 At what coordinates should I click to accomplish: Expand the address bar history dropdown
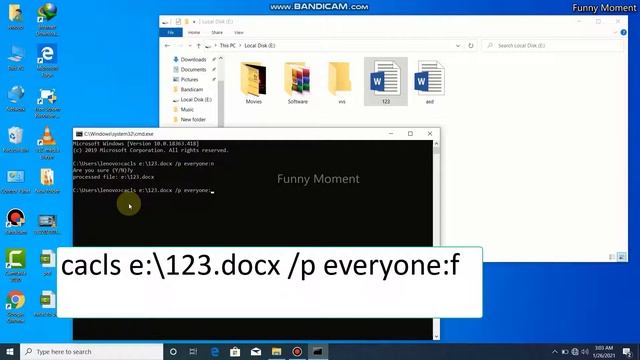[x=458, y=46]
